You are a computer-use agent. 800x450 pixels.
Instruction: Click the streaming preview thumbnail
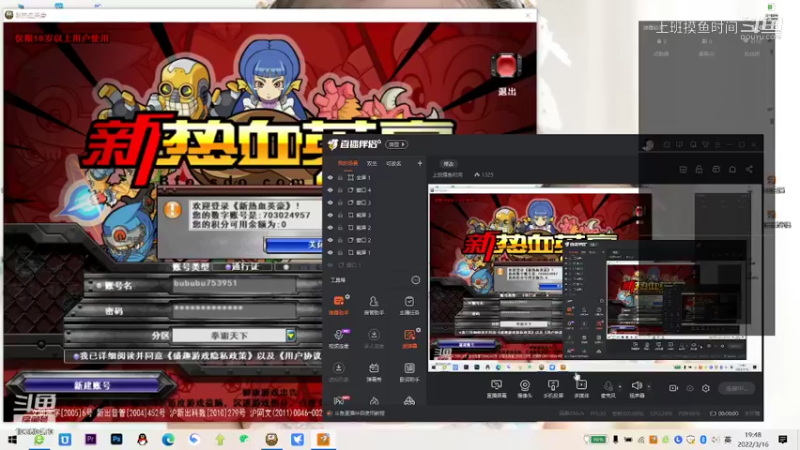[594, 279]
